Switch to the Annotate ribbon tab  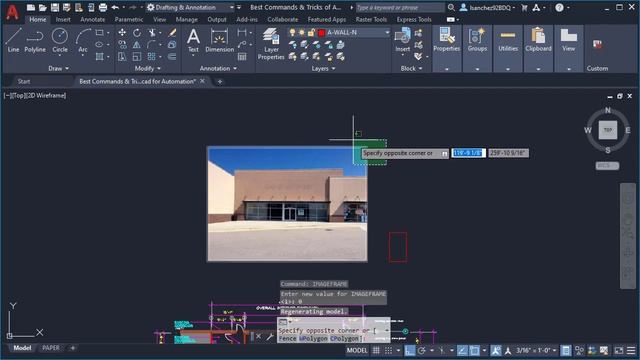point(92,19)
